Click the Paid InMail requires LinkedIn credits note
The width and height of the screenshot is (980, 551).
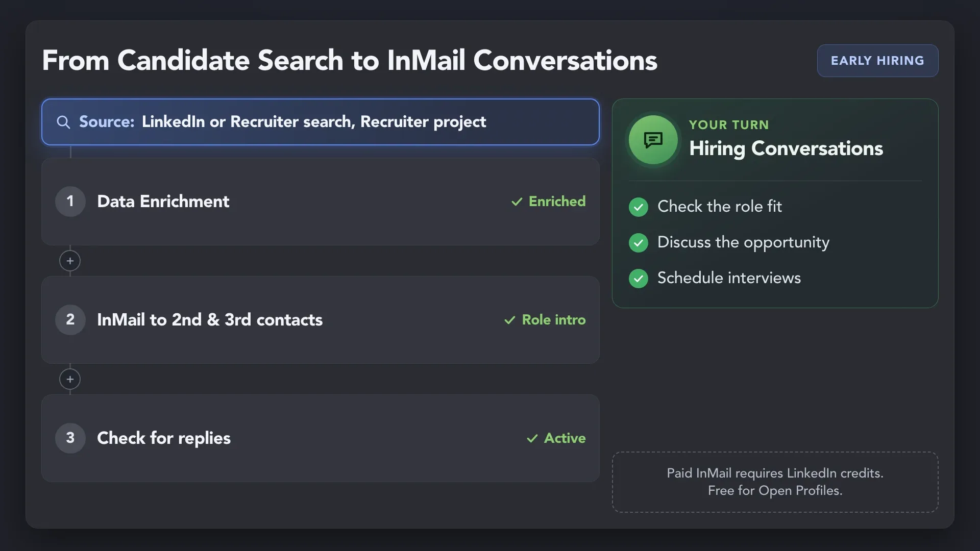point(775,482)
